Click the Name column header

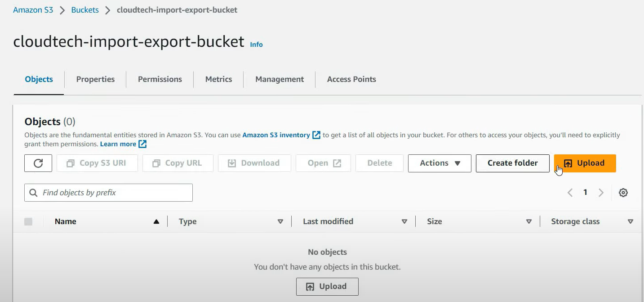66,221
